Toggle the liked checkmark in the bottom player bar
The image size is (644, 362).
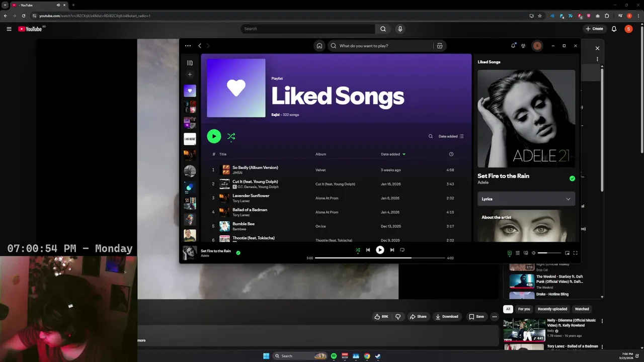(x=238, y=253)
